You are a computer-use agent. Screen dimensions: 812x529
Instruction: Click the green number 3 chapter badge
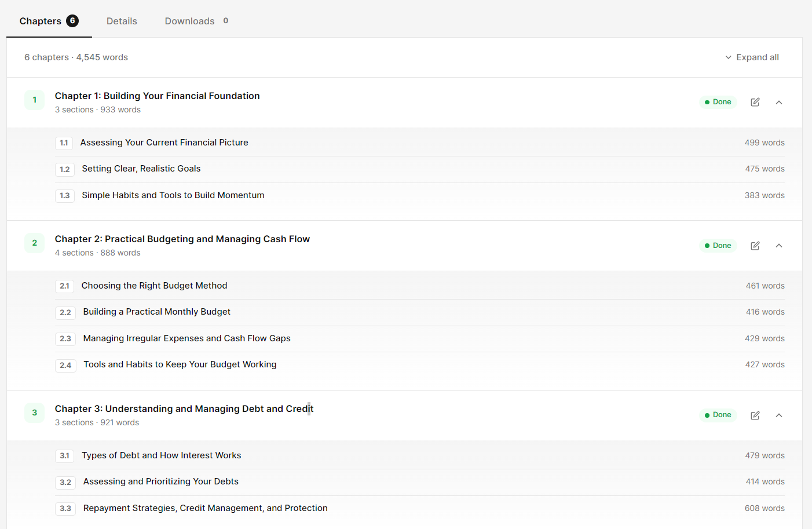tap(35, 413)
